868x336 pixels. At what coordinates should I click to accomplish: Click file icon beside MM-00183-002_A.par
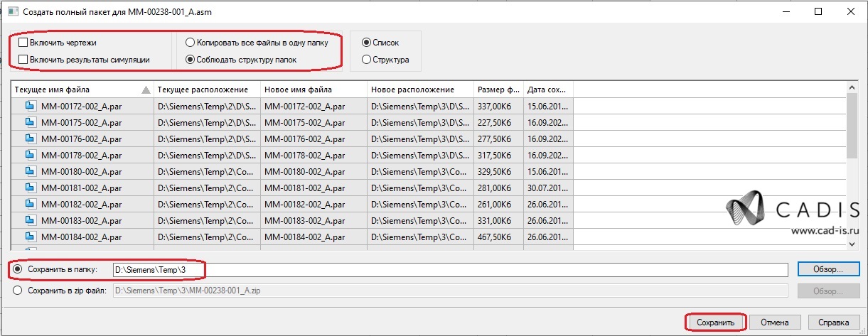click(x=30, y=220)
